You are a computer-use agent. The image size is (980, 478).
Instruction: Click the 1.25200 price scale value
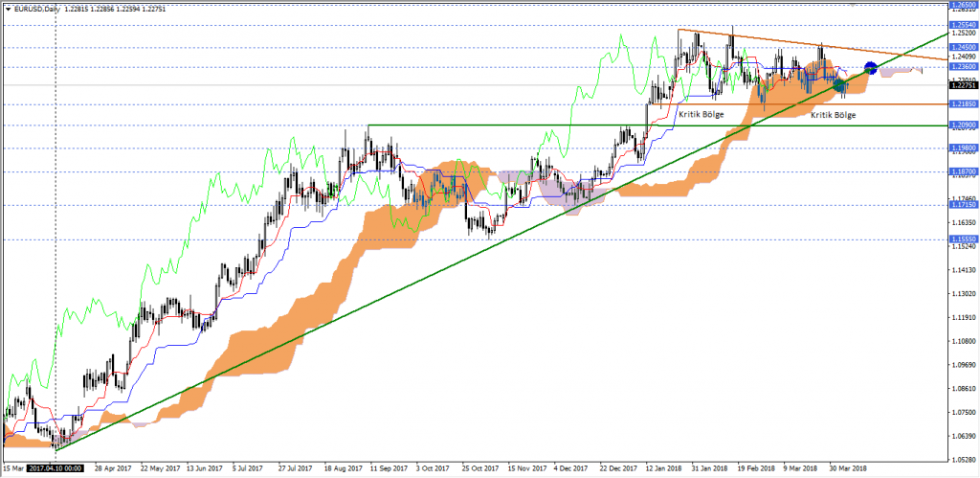click(x=963, y=33)
